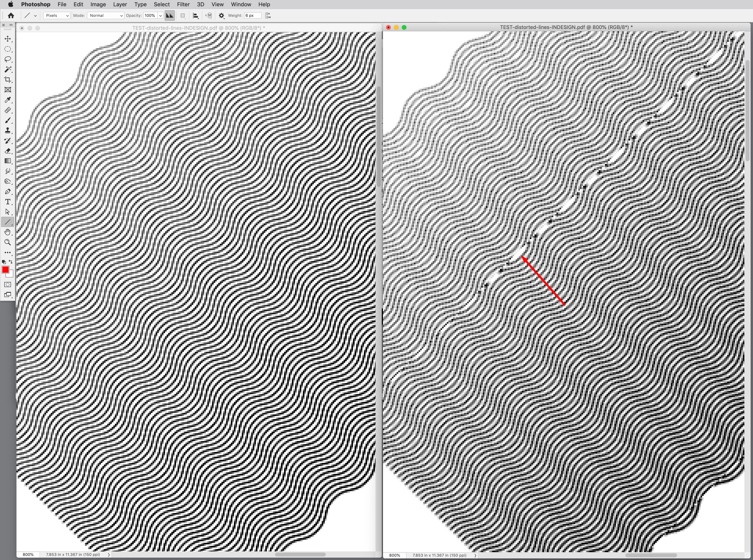Select the Clone Stamp tool
The image size is (753, 560).
click(x=7, y=131)
